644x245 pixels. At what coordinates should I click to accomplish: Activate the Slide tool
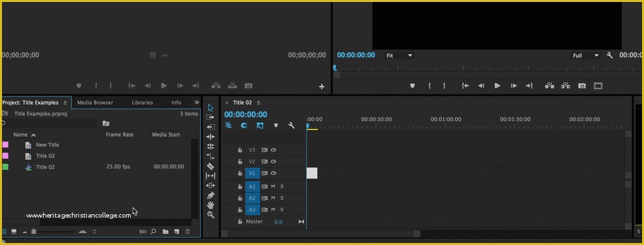211,185
